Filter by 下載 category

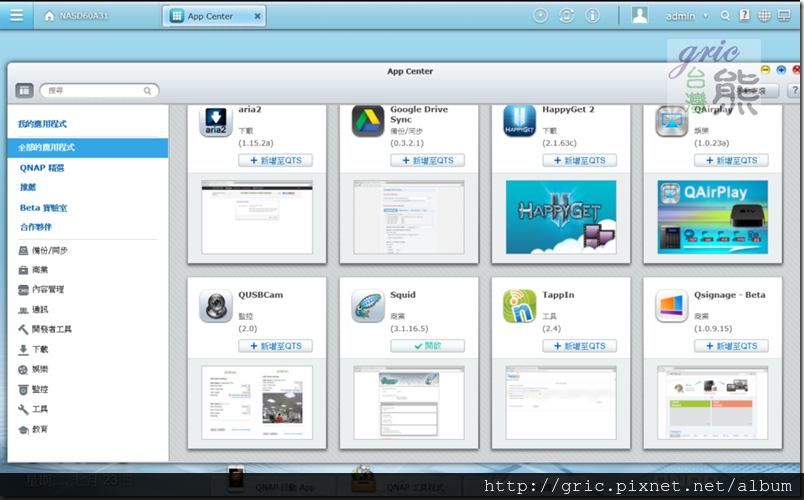point(33,349)
